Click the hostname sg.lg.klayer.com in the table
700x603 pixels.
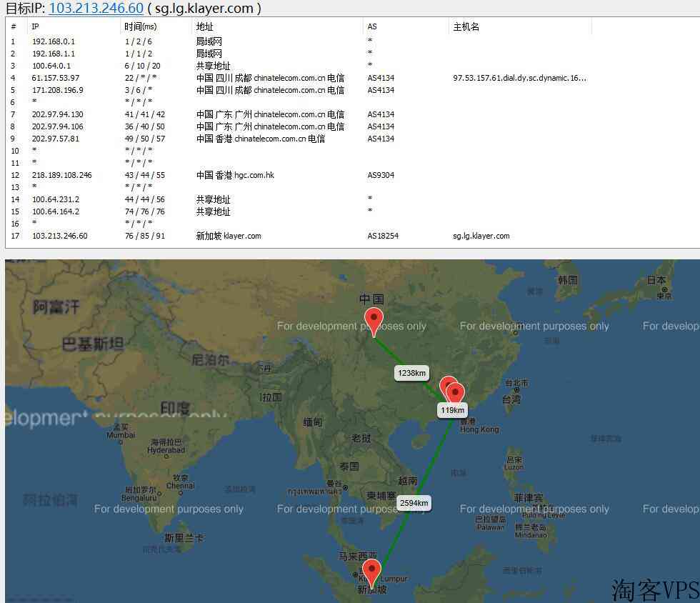pos(481,236)
